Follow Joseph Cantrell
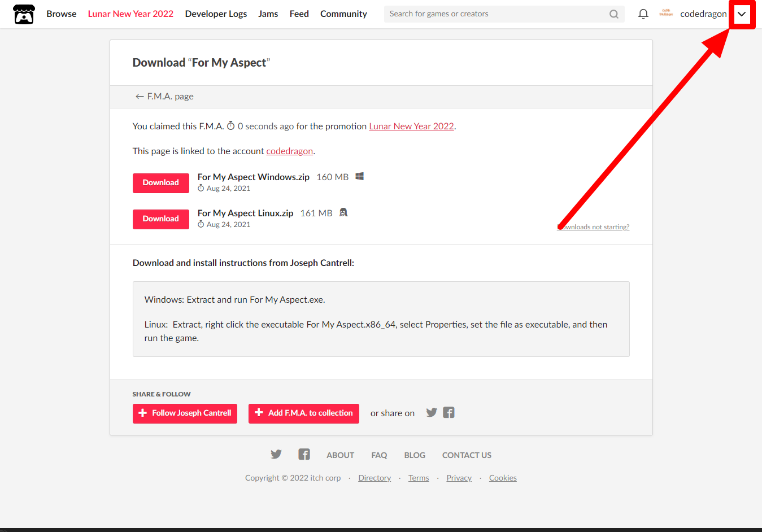 tap(185, 413)
